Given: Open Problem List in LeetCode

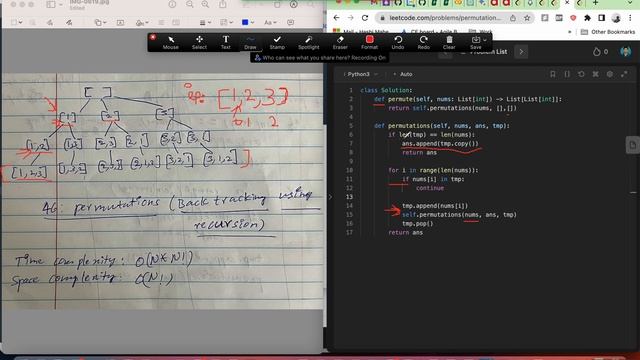Looking at the screenshot, I should pyautogui.click(x=484, y=52).
